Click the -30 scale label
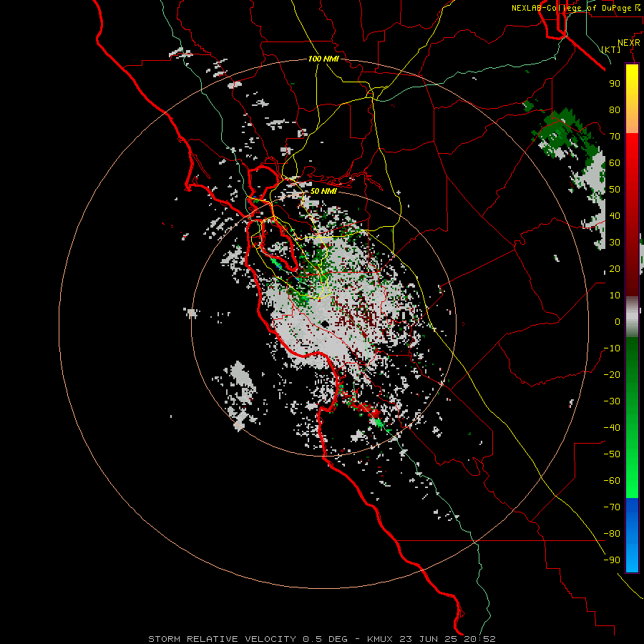The height and width of the screenshot is (644, 644). click(x=612, y=401)
